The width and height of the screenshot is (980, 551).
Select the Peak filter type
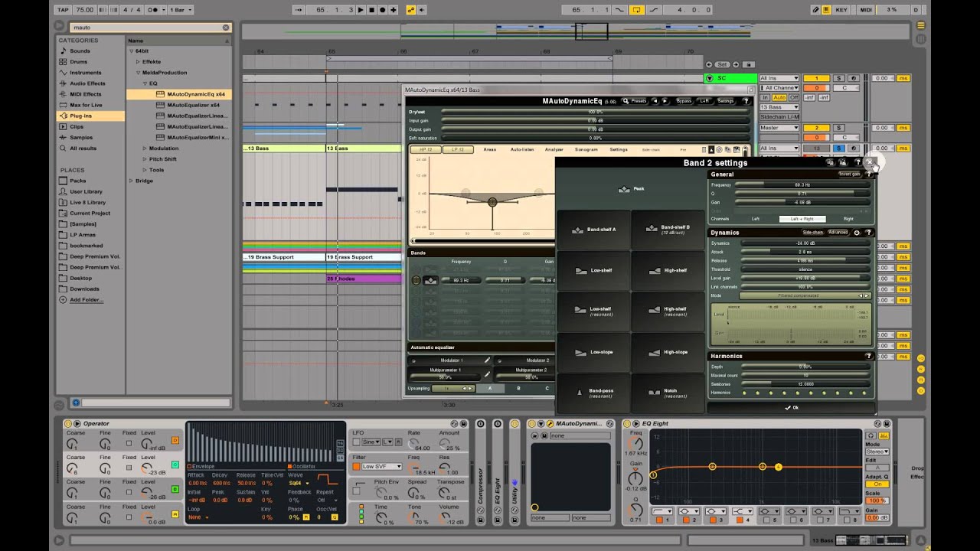coord(630,188)
